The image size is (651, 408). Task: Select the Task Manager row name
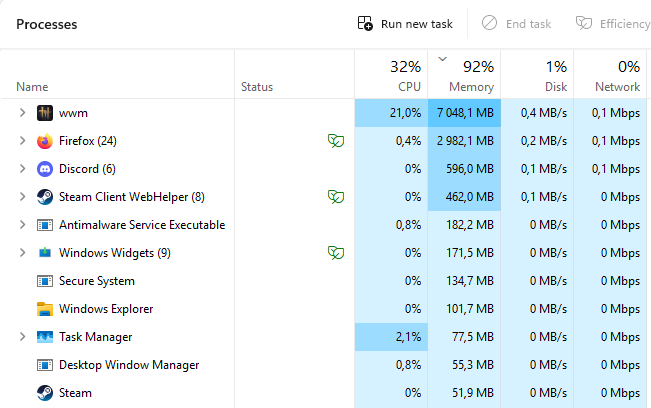pos(95,337)
